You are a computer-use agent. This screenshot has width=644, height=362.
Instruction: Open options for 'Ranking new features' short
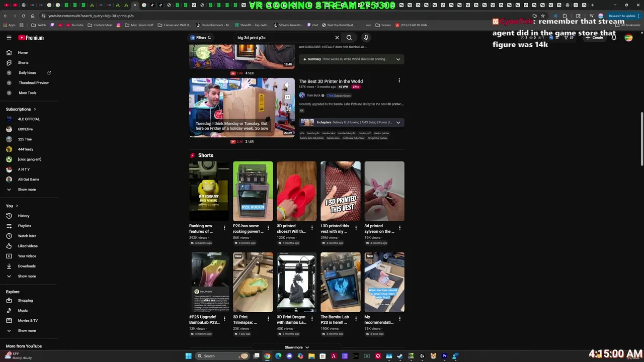tap(224, 228)
